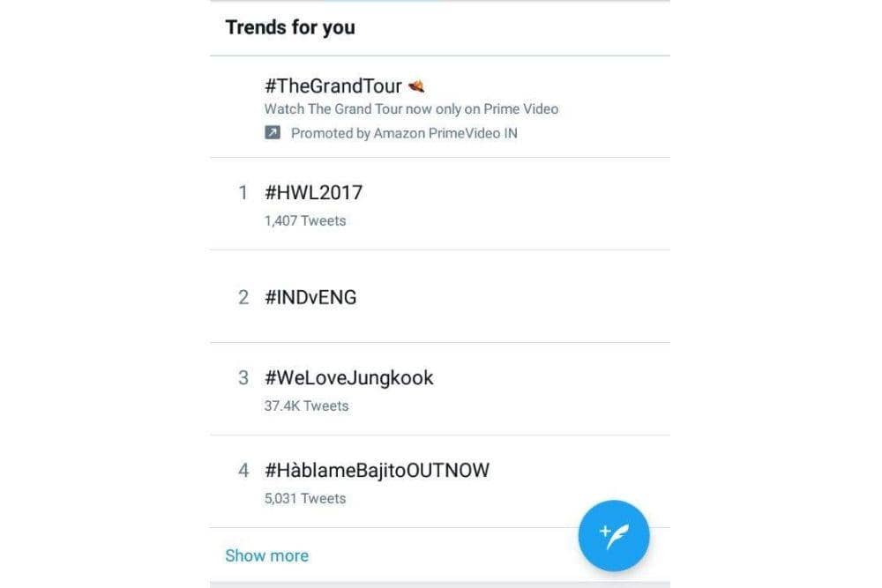The height and width of the screenshot is (588, 882).
Task: Click 'Watch The Grand Tour' description text
Action: point(411,109)
